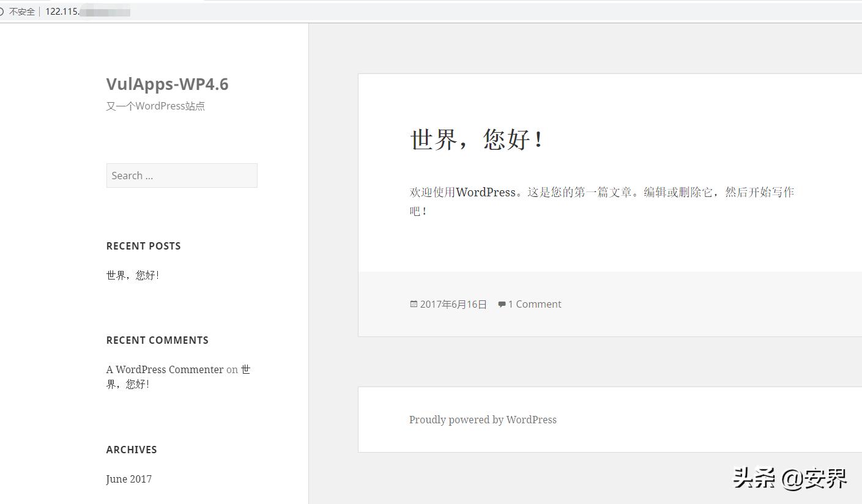Open "Proudly powered by WordPress" footer link
The height and width of the screenshot is (504, 862).
coord(483,420)
